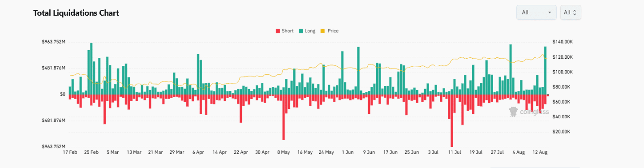Click the "$100.00K" price axis label
The height and width of the screenshot is (168, 644).
click(x=562, y=72)
